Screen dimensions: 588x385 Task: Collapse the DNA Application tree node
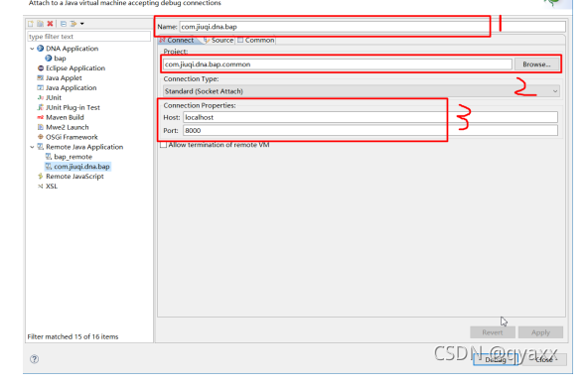32,49
